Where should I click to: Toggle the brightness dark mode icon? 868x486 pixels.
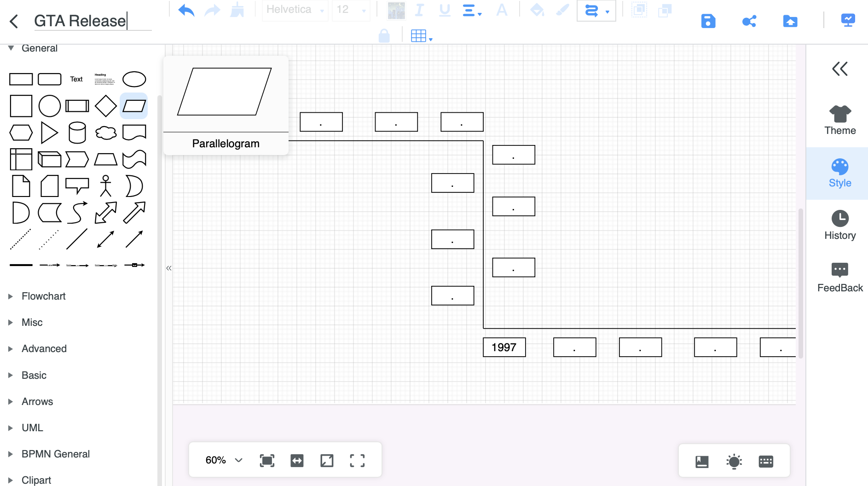pos(734,461)
